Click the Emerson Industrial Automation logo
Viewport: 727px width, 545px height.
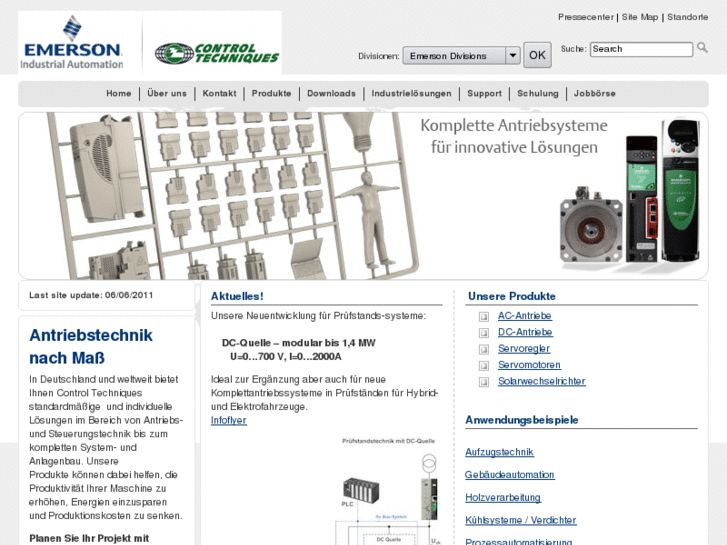[x=72, y=43]
